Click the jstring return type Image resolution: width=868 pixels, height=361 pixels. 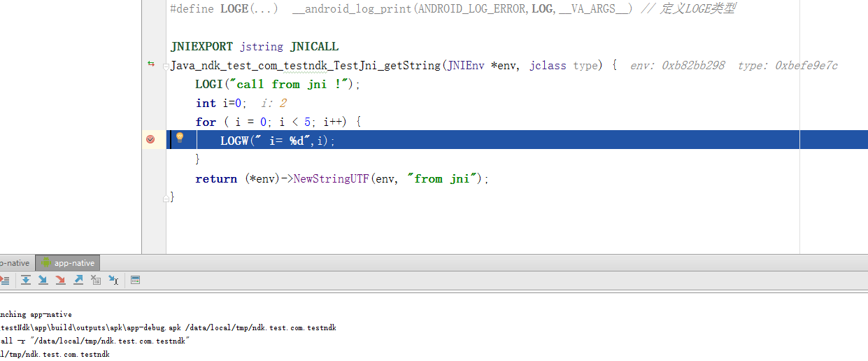[x=262, y=47]
